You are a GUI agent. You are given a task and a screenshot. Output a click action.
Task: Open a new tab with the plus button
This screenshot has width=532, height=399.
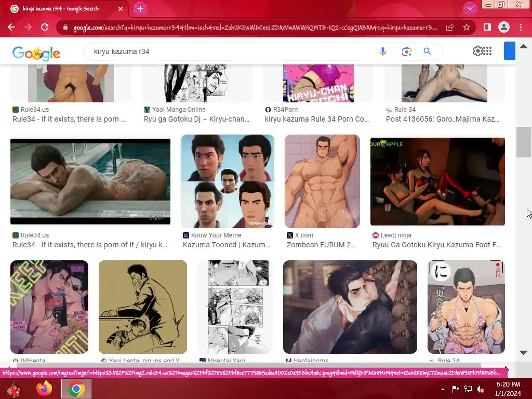pos(140,9)
